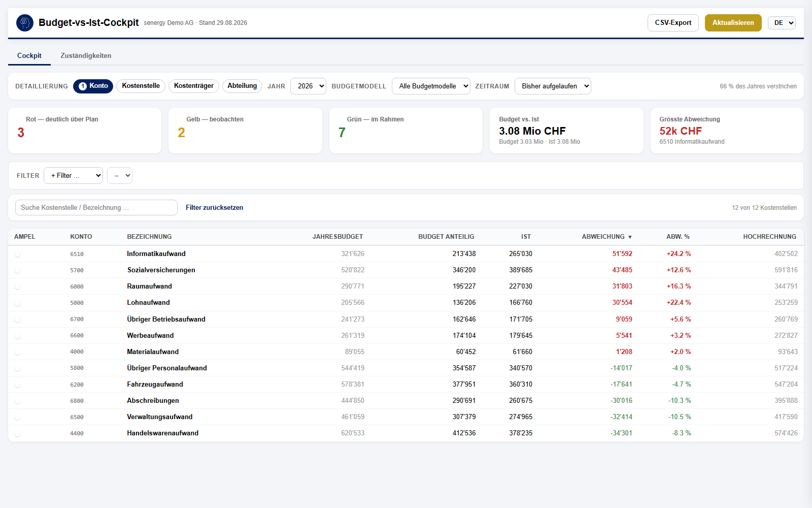Select the Kostenträger detail level chip
The width and height of the screenshot is (812, 508).
click(194, 86)
